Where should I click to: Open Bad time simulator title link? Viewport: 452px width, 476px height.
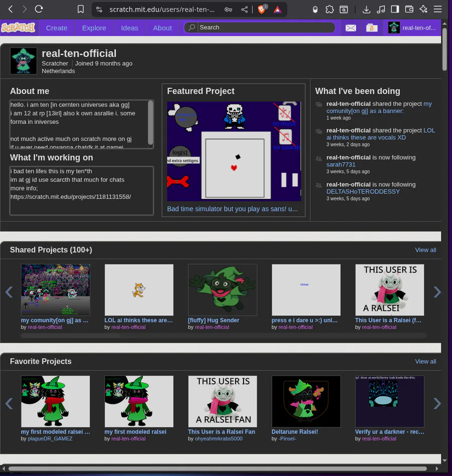[233, 209]
